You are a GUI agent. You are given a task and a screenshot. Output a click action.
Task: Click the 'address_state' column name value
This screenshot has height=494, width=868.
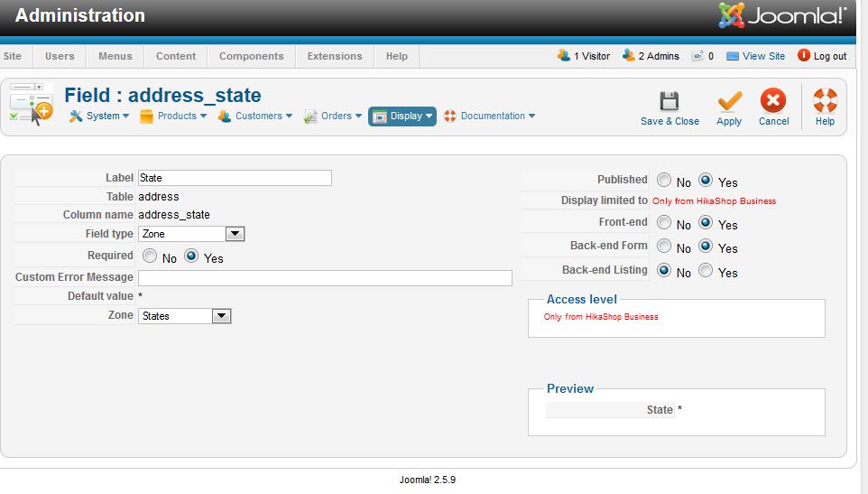174,215
